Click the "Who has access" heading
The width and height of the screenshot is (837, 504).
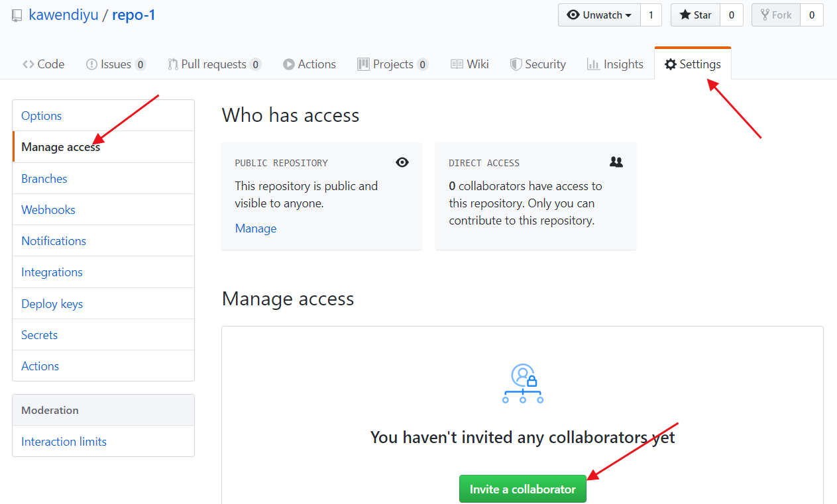290,115
